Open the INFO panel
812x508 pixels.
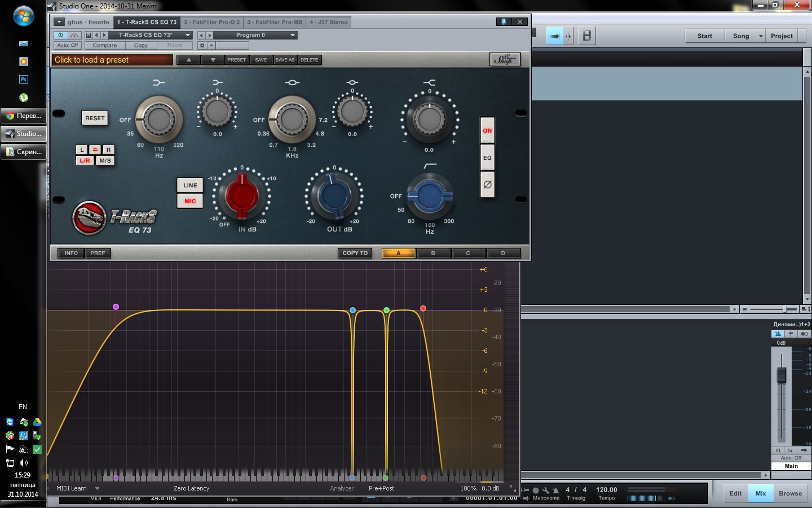point(71,253)
